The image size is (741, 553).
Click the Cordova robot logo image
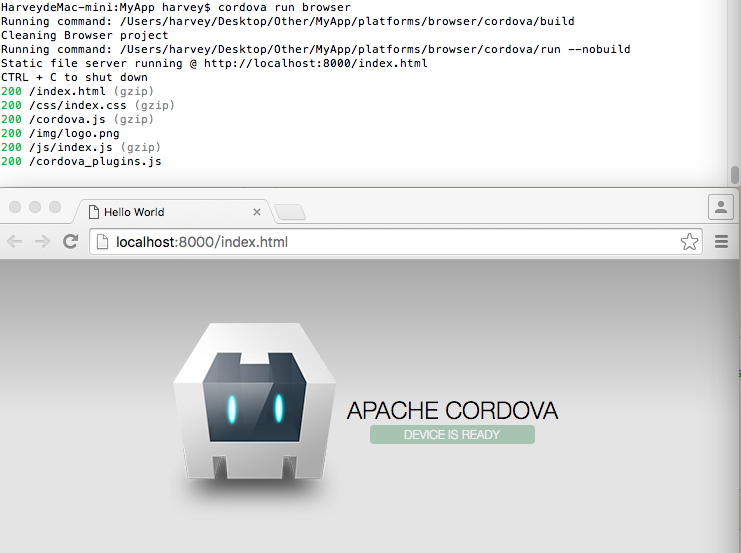255,402
